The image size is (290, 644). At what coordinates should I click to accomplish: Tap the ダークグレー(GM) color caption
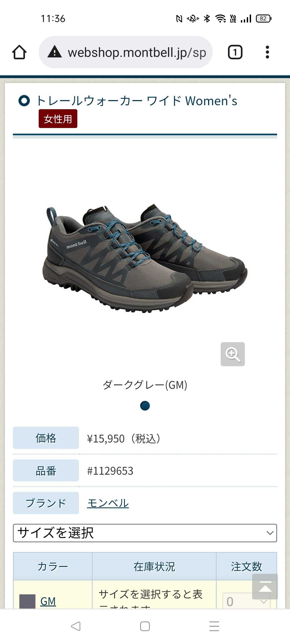point(145,385)
